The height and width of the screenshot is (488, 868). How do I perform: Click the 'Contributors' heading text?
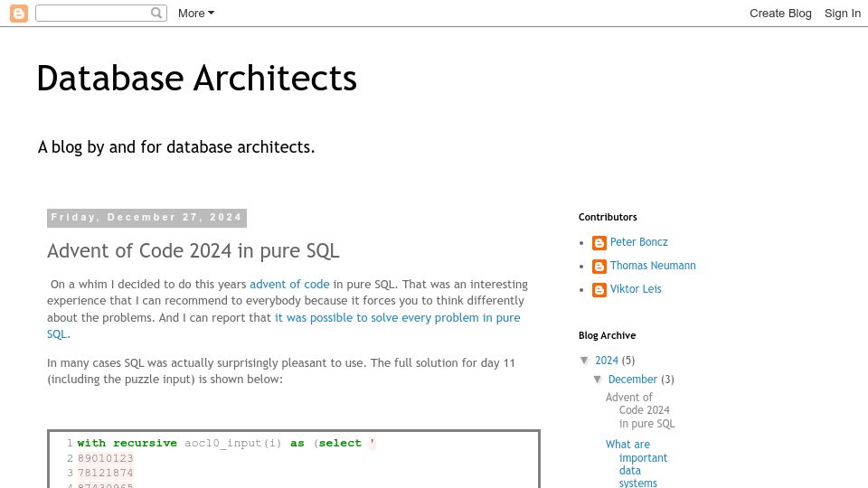(608, 217)
